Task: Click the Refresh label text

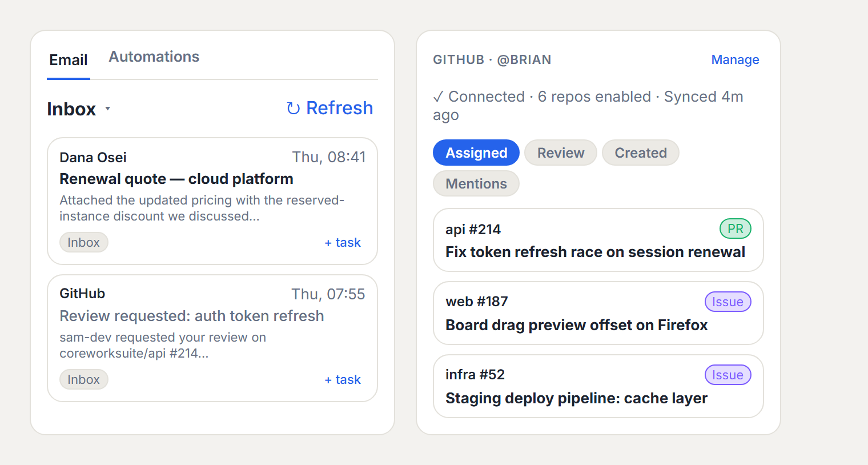Action: click(x=339, y=108)
